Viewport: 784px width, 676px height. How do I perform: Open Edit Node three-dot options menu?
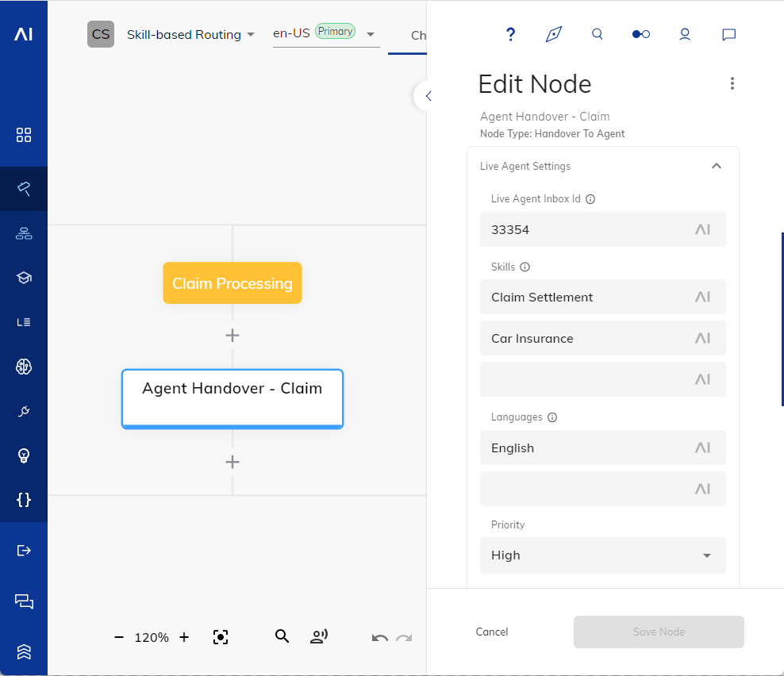[x=732, y=83]
